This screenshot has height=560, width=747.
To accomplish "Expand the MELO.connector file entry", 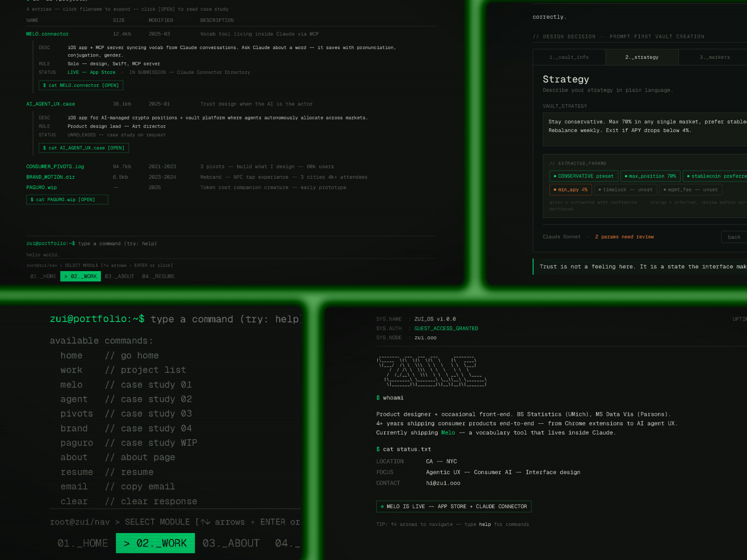I will coord(47,34).
